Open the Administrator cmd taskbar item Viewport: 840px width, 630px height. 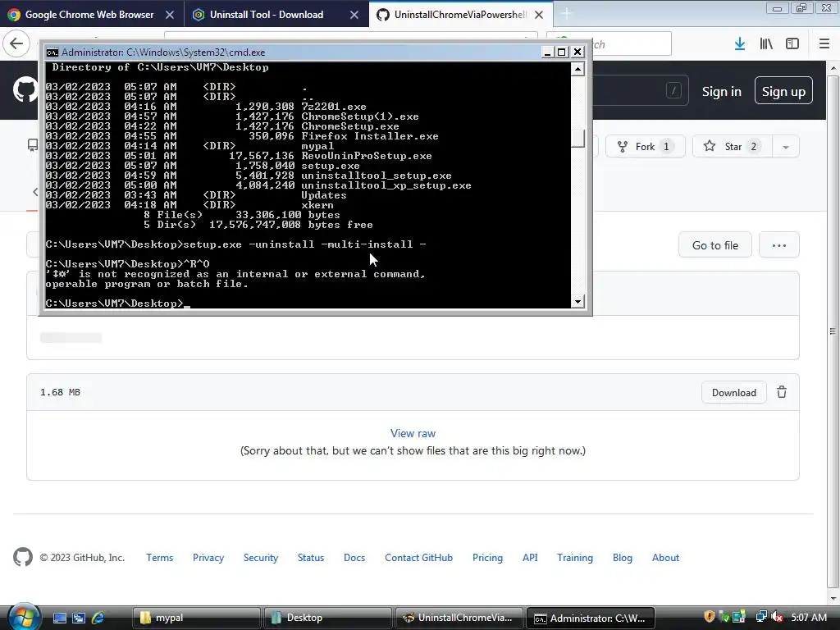click(x=590, y=618)
